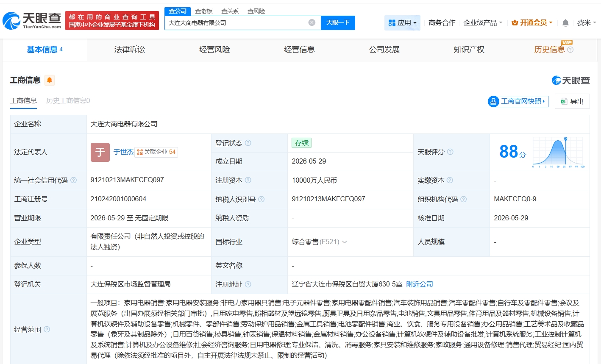Expand the 企业级产品 menu
Screen dimensions: 601x364
[x=483, y=23]
